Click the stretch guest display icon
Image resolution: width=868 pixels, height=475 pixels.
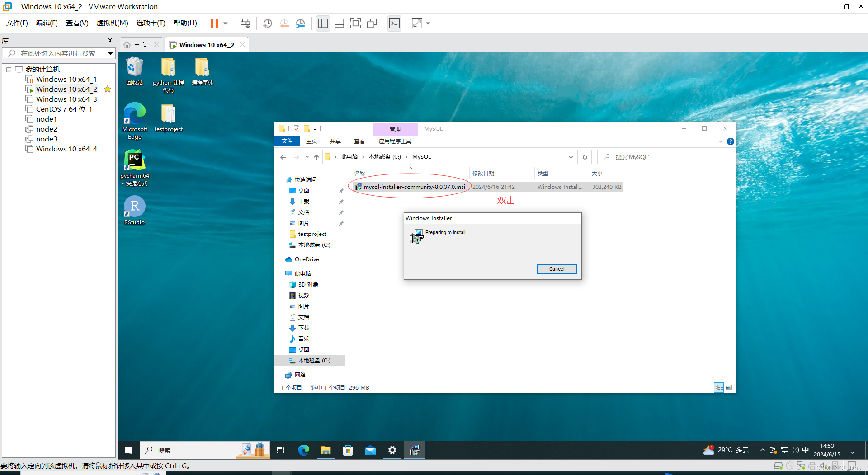coord(417,23)
